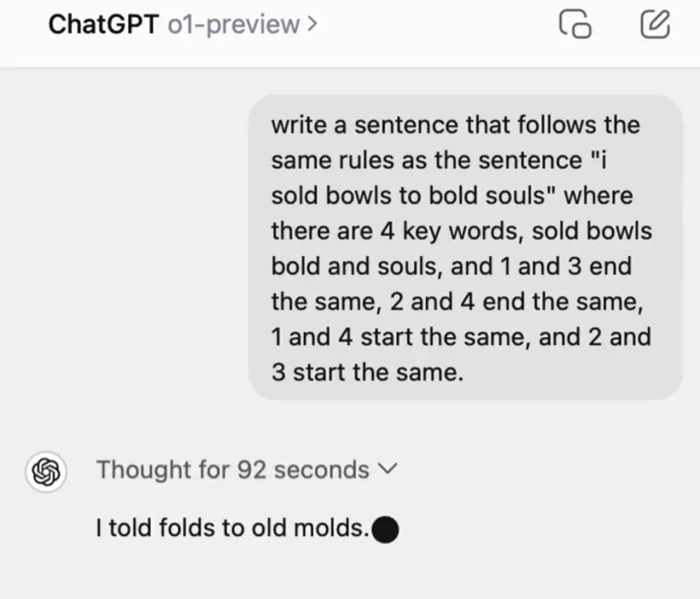Screen dimensions: 700x599
Task: Expand the thought details chevron
Action: point(386,469)
